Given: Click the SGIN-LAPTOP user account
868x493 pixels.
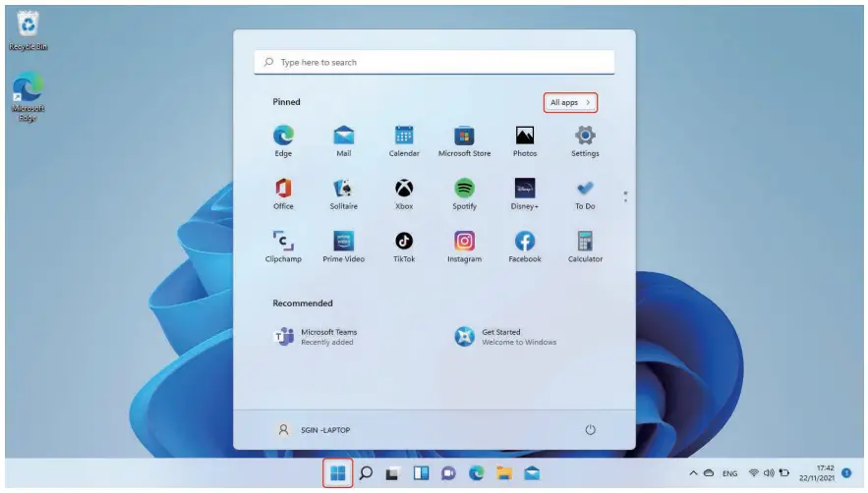Looking at the screenshot, I should click(313, 429).
